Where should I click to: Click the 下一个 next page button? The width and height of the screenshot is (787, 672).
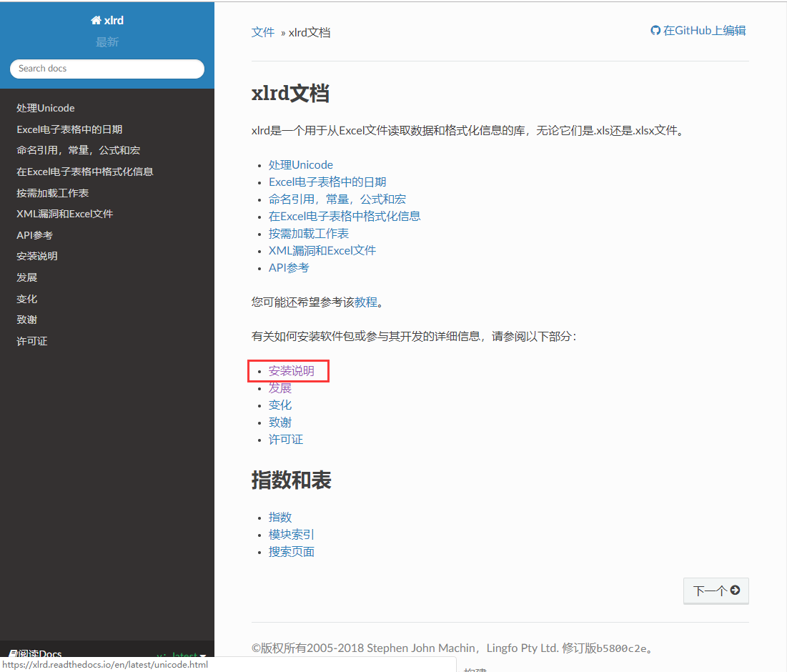(716, 591)
